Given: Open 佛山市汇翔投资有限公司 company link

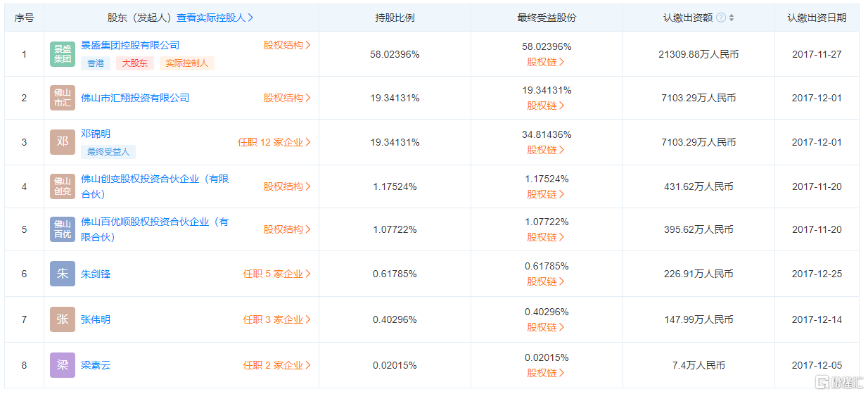Looking at the screenshot, I should pos(135,98).
